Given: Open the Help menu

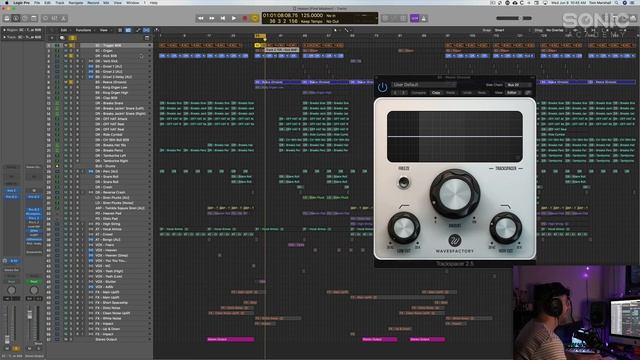Looking at the screenshot, I should [x=154, y=2].
